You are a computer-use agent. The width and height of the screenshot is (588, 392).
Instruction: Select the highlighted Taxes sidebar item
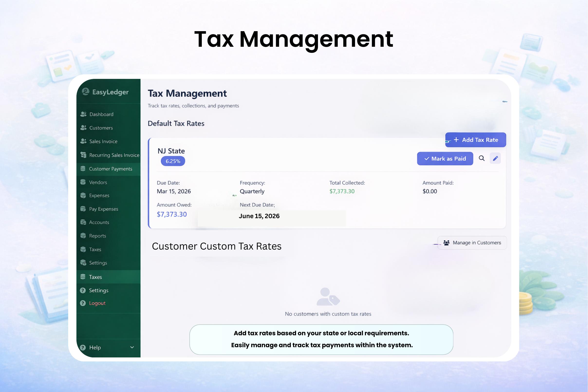click(x=109, y=277)
